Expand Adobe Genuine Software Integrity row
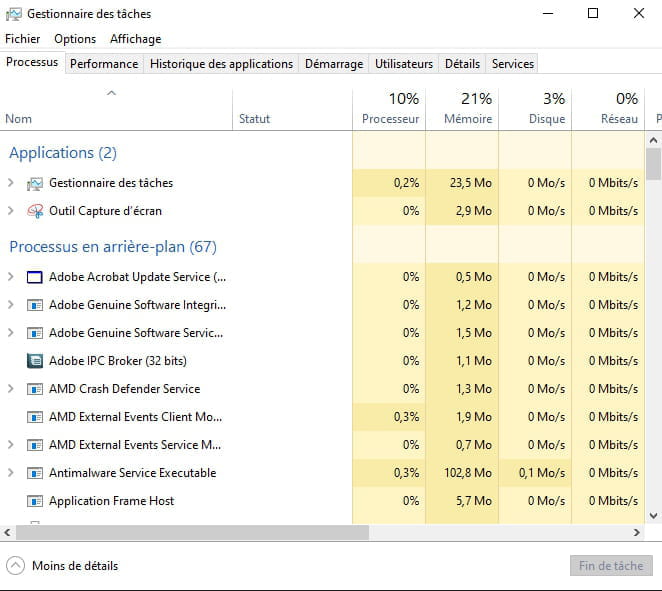This screenshot has height=591, width=662. click(11, 305)
